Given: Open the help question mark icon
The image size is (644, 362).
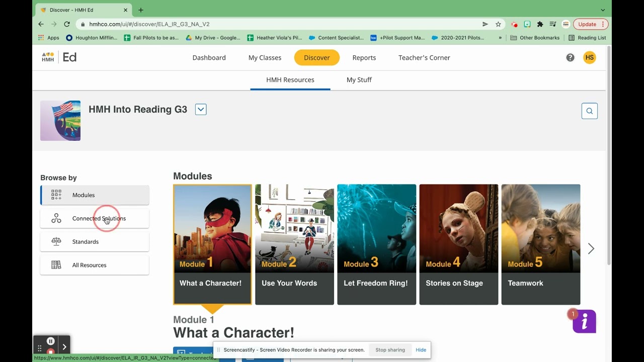Looking at the screenshot, I should click(x=570, y=57).
